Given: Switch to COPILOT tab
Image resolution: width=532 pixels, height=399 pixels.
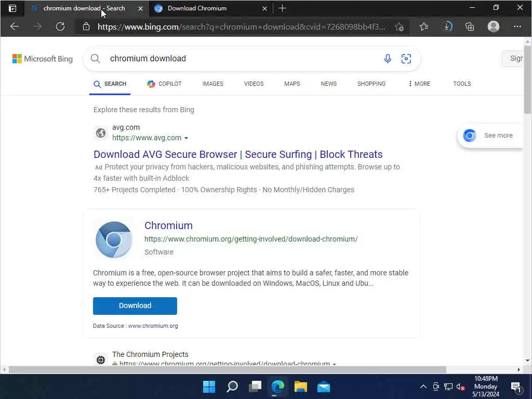Looking at the screenshot, I should pyautogui.click(x=164, y=84).
